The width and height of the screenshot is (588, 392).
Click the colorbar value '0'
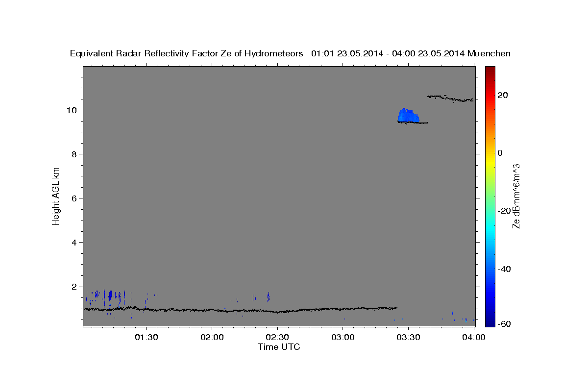[500, 153]
